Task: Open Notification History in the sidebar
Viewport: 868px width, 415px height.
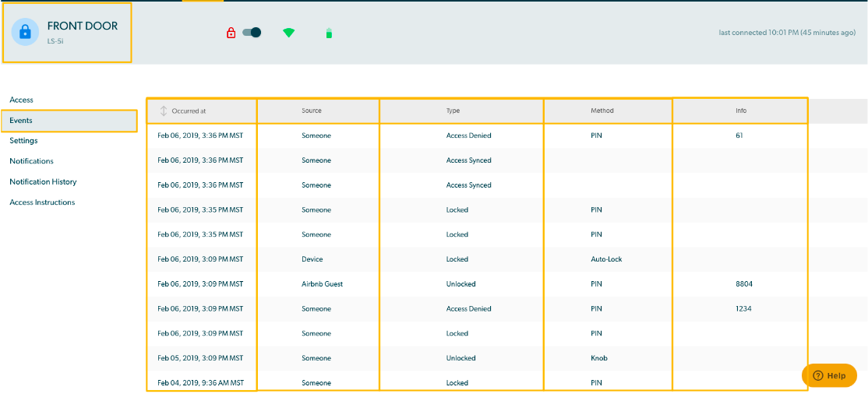Action: [43, 182]
